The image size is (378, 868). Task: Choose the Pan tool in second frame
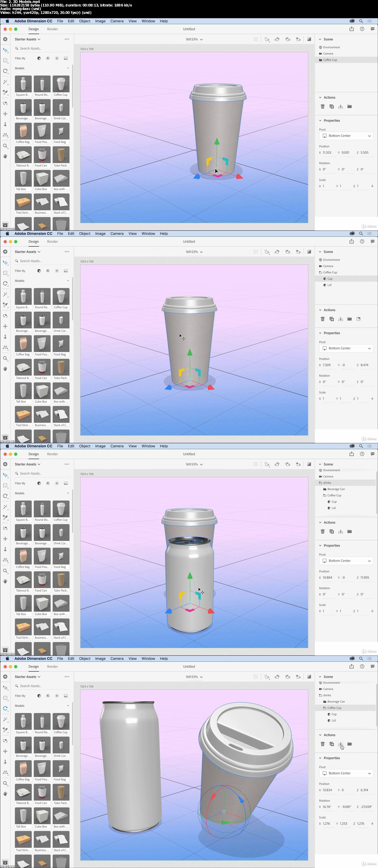tap(5, 326)
